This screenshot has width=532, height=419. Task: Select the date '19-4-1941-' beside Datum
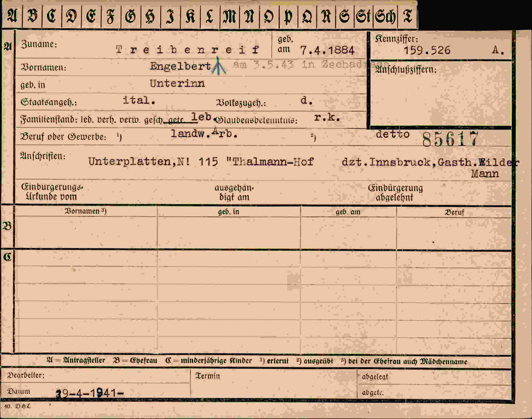(90, 393)
